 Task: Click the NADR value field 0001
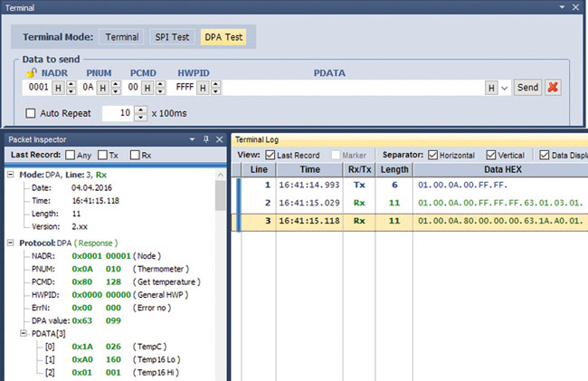point(38,88)
